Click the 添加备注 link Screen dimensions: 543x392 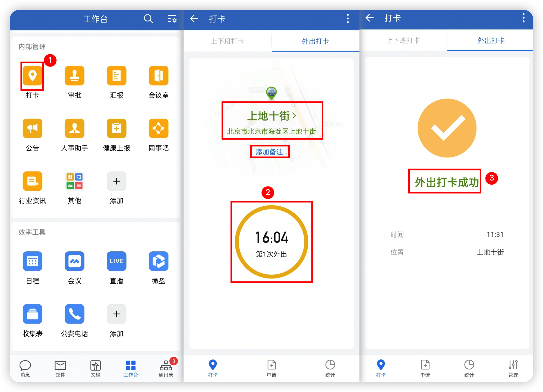[x=271, y=152]
